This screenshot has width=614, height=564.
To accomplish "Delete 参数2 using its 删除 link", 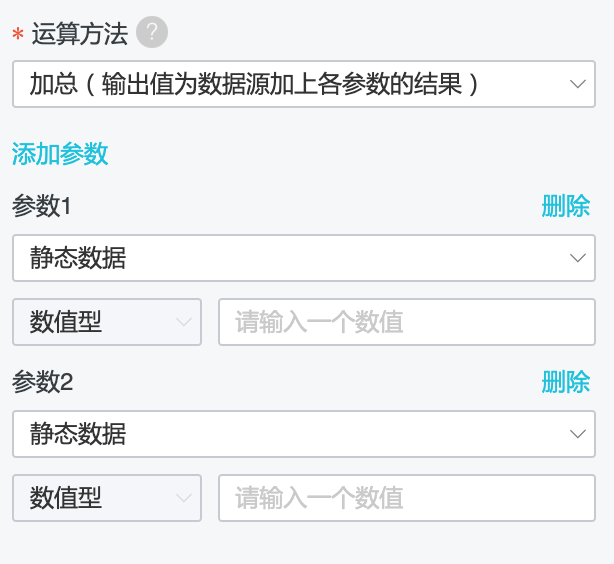I will pos(565,381).
